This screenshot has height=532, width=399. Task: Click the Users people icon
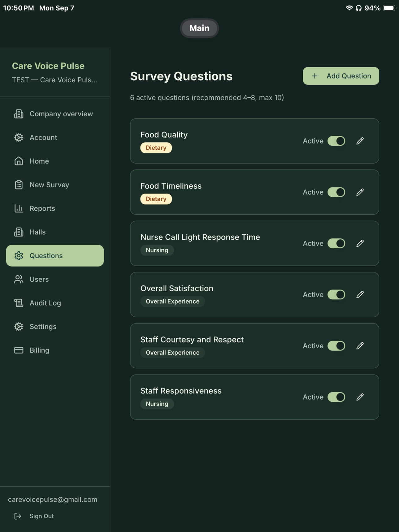pyautogui.click(x=19, y=279)
